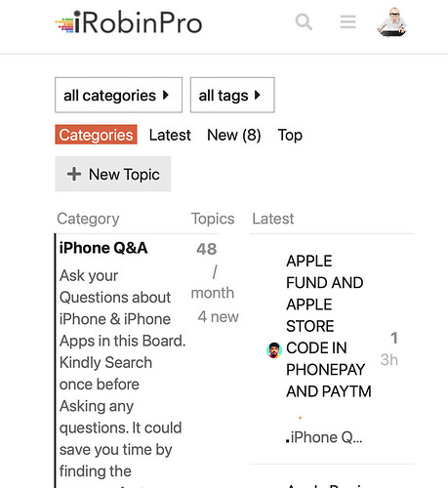Switch to the Latest tab
This screenshot has height=488, width=448.
click(x=170, y=135)
